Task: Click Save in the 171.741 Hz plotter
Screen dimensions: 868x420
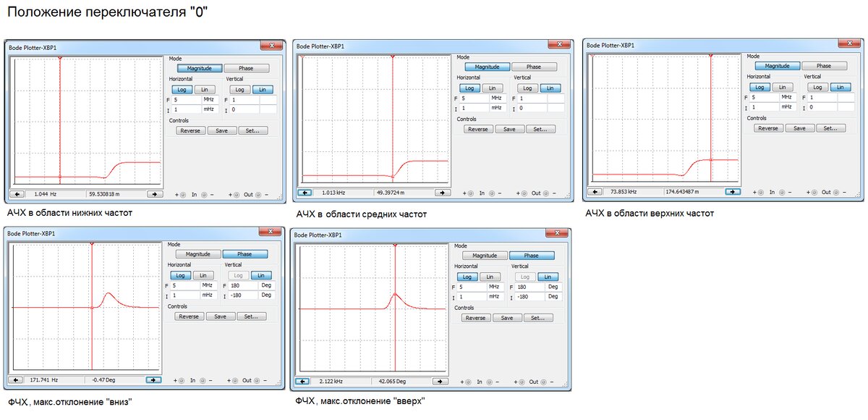Action: tap(220, 316)
